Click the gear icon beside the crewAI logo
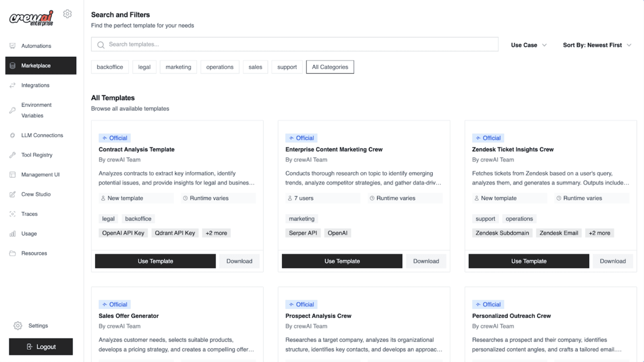The image size is (644, 362). pyautogui.click(x=67, y=14)
